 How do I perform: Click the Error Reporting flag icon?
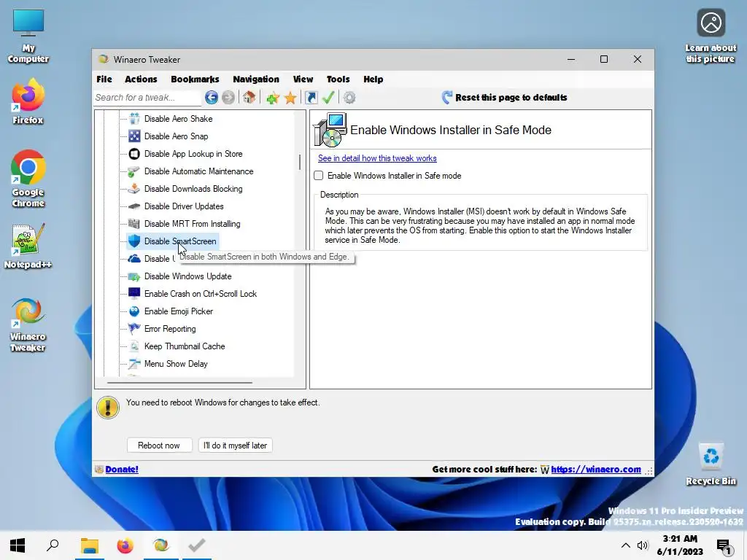134,329
